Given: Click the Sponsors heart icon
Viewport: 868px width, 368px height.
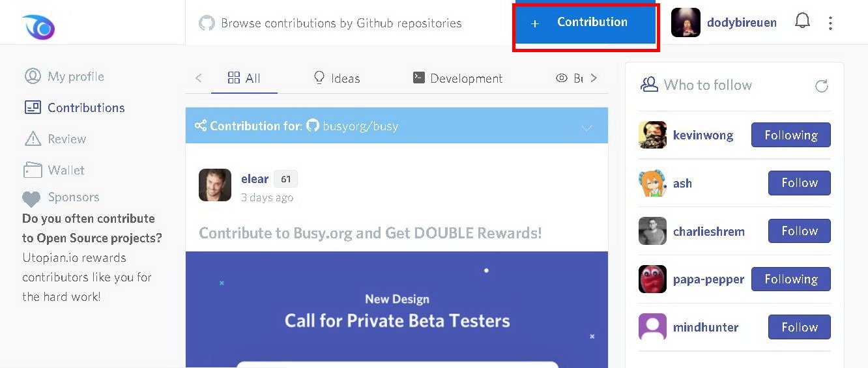Looking at the screenshot, I should tap(31, 199).
